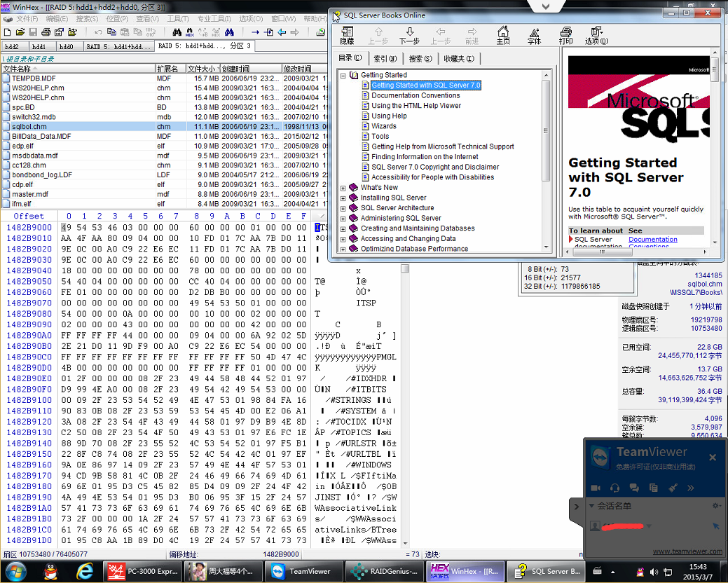Collapse the Getting Started tree node
Image resolution: width=728 pixels, height=583 pixels.
click(x=343, y=75)
